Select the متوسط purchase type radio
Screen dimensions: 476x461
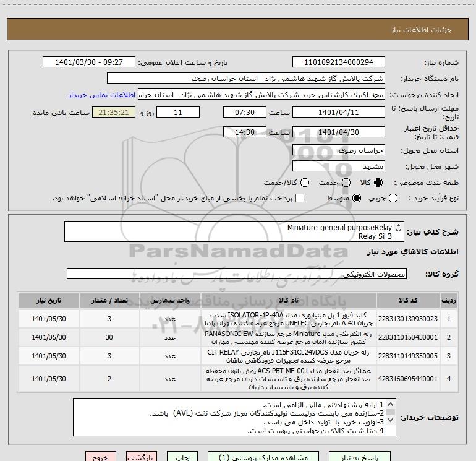pos(357,199)
